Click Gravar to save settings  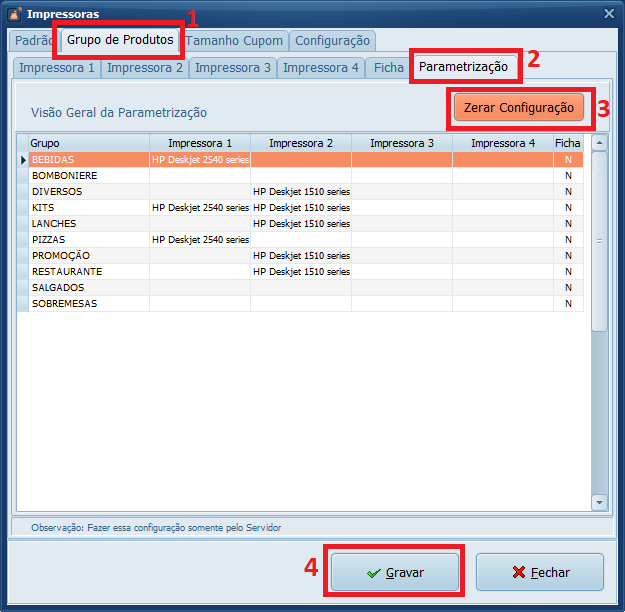[x=395, y=573]
